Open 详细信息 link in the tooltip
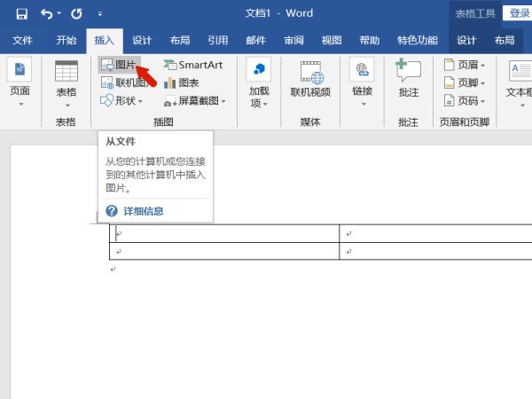The image size is (532, 399). 143,211
